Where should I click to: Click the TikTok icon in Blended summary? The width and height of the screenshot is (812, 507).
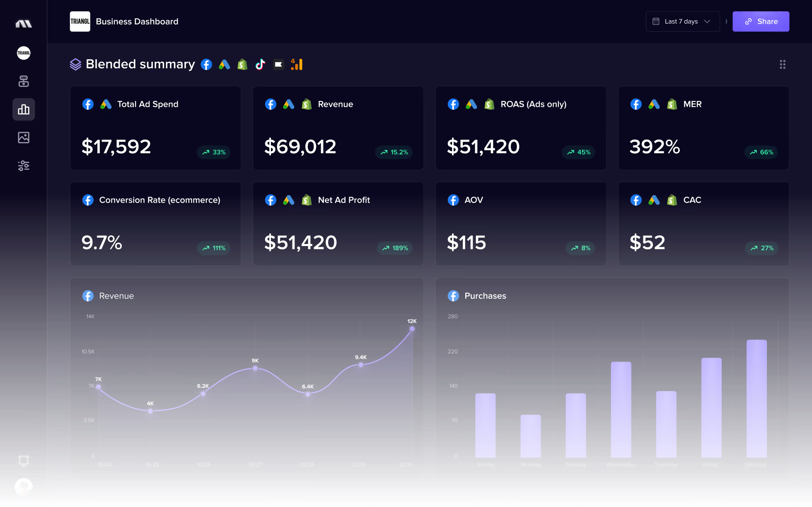(260, 64)
